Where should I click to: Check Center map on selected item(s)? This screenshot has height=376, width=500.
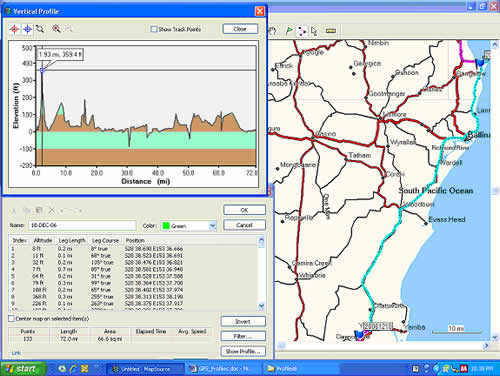pyautogui.click(x=11, y=319)
